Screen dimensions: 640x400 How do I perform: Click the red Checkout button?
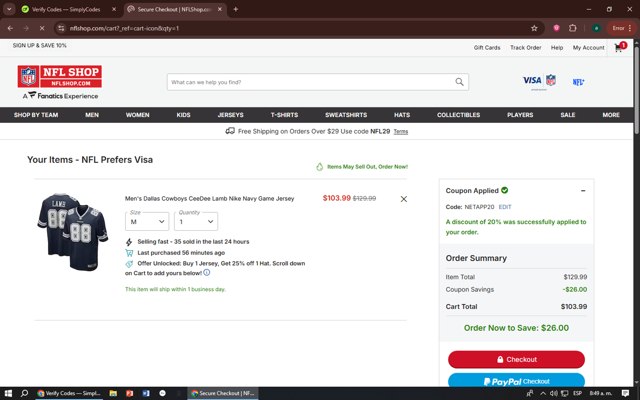pos(516,360)
